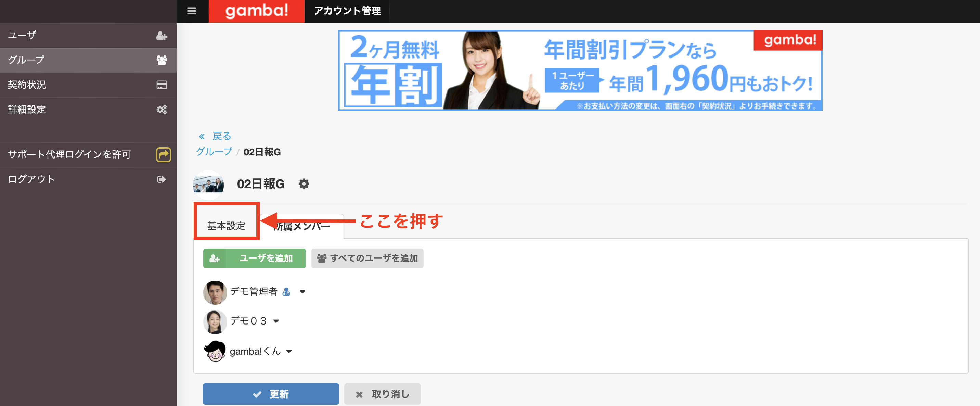Open the ユーザ sidebar menu
Viewport: 980px width, 406px height.
click(x=88, y=35)
